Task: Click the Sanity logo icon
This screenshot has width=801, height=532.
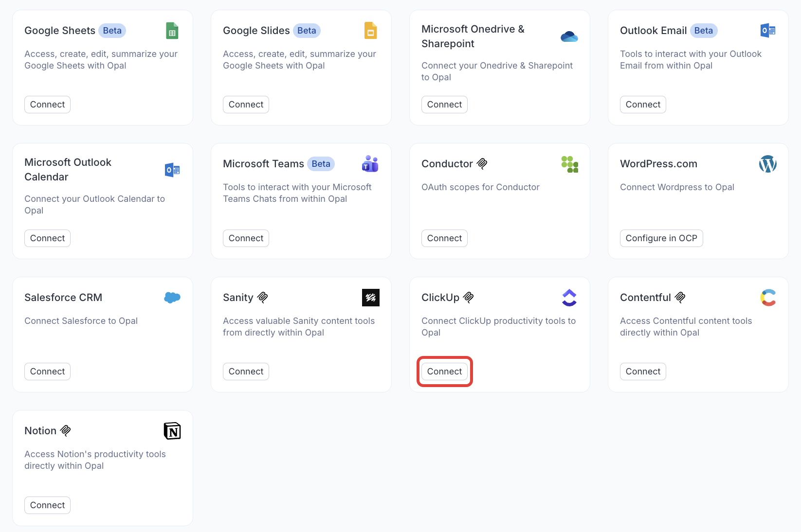Action: click(x=370, y=298)
